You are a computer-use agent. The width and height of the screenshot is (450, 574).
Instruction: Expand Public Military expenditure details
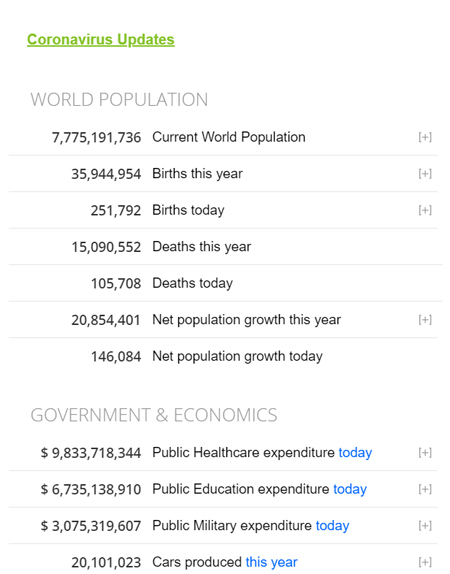(425, 526)
